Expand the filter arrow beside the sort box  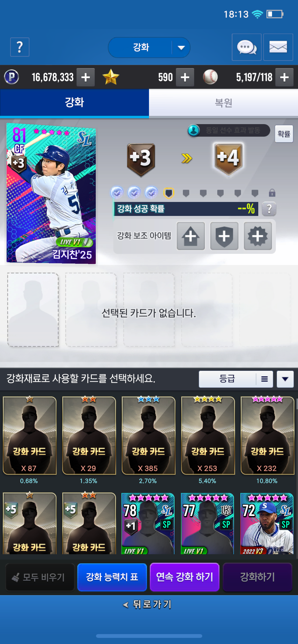[x=285, y=379]
